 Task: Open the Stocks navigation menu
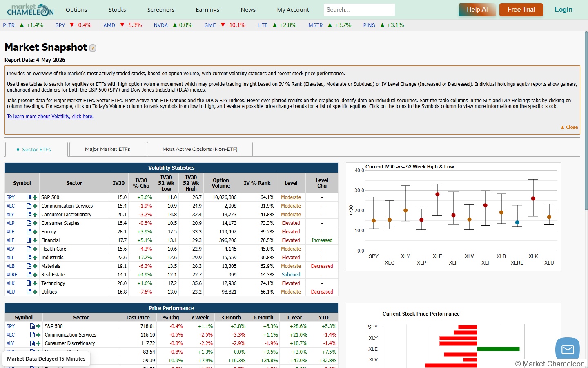pos(117,10)
